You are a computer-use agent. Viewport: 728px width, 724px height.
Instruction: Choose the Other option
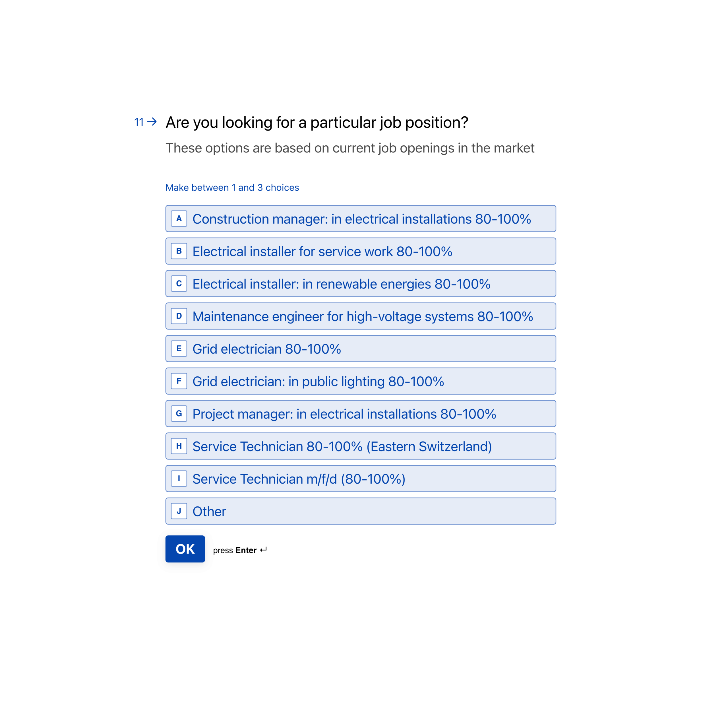point(361,511)
